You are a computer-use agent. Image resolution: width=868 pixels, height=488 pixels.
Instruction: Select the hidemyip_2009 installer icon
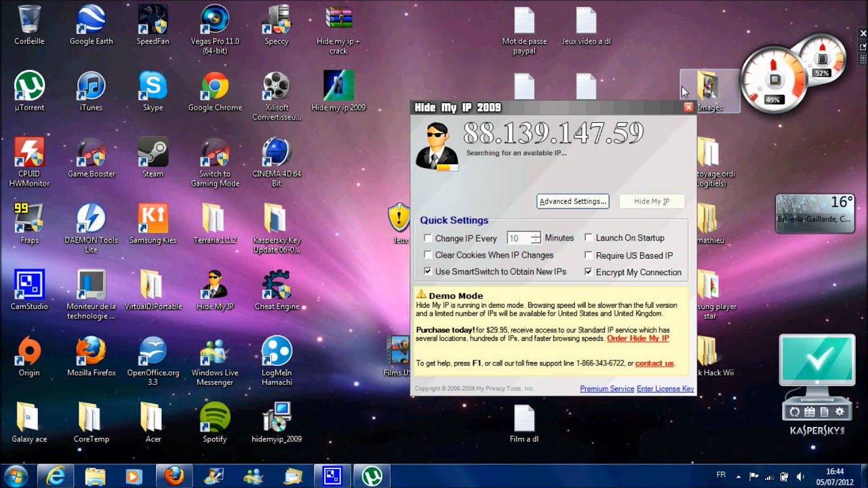coord(277,424)
